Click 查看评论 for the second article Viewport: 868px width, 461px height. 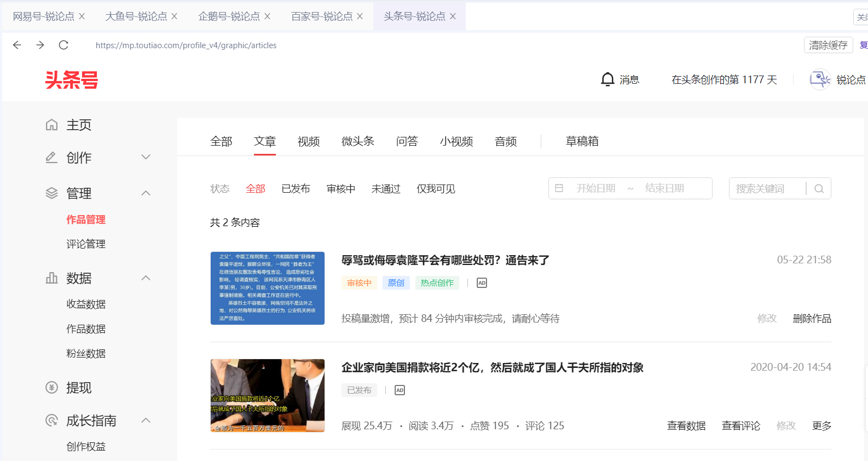(x=741, y=426)
